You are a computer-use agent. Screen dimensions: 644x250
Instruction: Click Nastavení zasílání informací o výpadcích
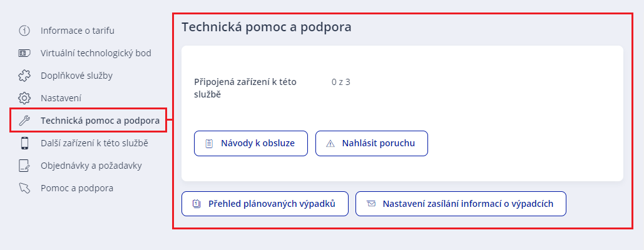pyautogui.click(x=461, y=204)
